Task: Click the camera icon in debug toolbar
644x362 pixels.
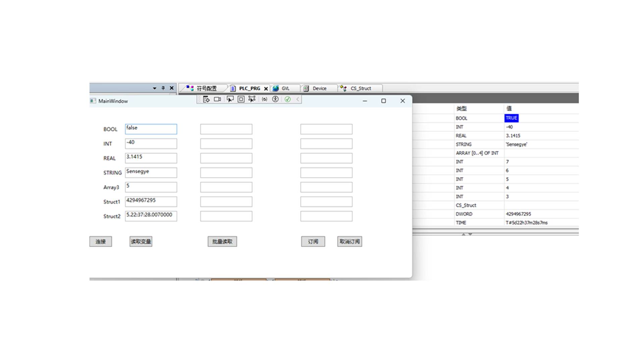Action: point(217,99)
